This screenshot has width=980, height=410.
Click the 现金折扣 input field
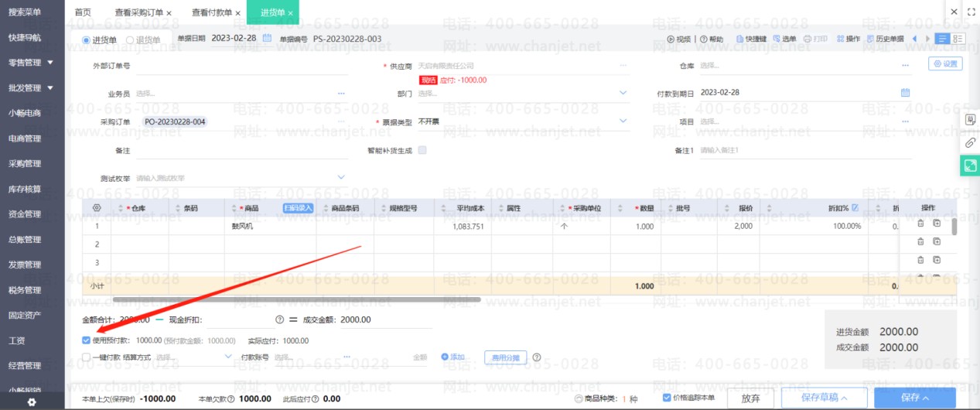[x=240, y=319]
